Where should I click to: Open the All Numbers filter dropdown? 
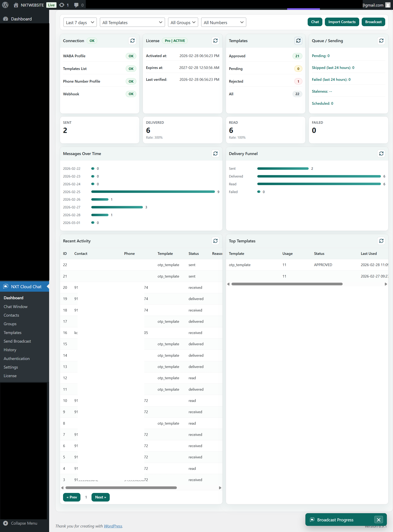pyautogui.click(x=223, y=22)
